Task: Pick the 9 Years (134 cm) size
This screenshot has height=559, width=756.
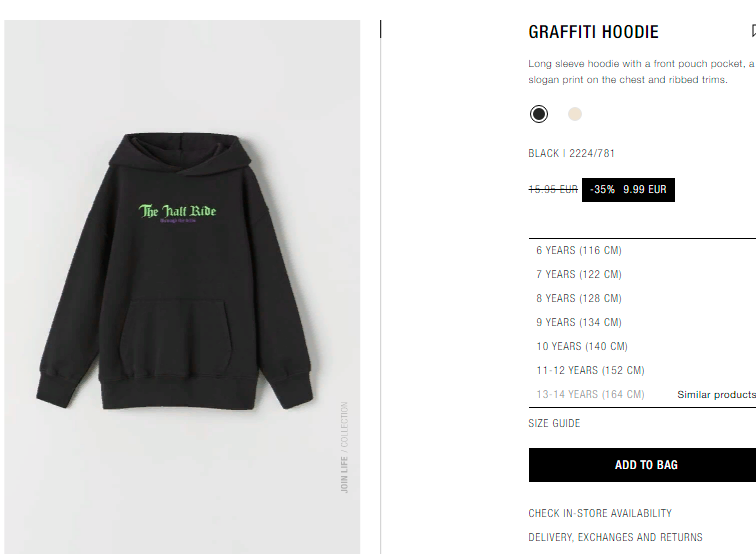Action: click(x=642, y=322)
